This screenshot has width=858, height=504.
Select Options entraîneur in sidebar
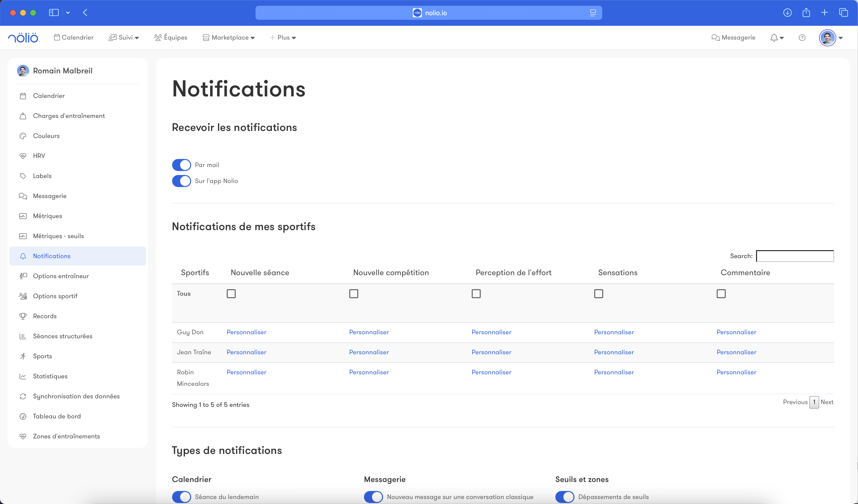(x=61, y=276)
